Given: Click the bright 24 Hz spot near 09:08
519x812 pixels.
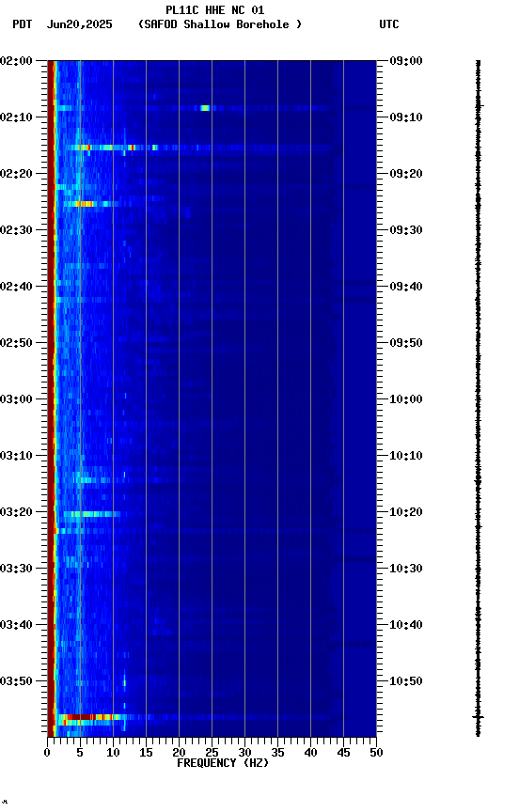Looking at the screenshot, I should 205,108.
